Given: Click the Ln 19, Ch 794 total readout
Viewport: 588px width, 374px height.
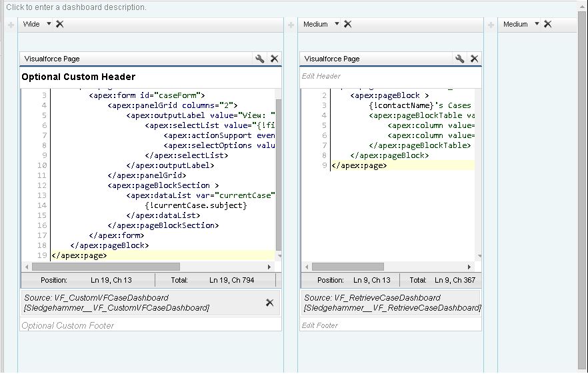Looking at the screenshot, I should 232,280.
